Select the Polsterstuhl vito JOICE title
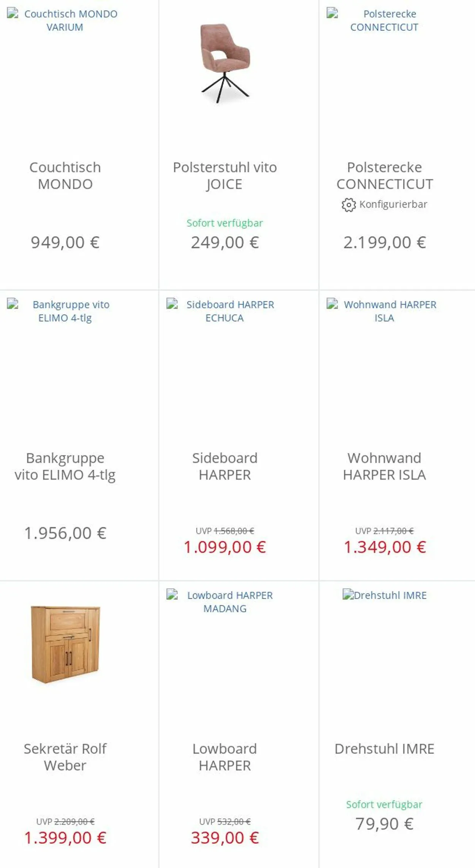 [x=225, y=176]
